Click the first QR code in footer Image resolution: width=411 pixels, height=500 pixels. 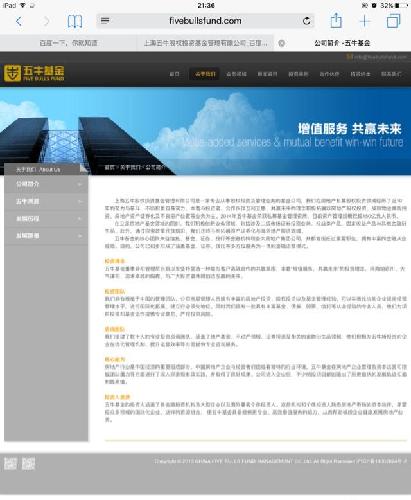(x=10, y=463)
